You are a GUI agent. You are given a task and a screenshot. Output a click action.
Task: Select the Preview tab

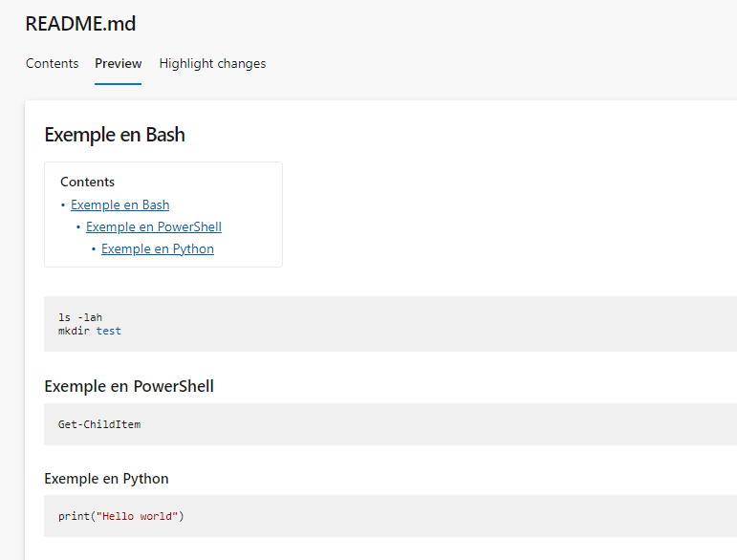[x=118, y=64]
